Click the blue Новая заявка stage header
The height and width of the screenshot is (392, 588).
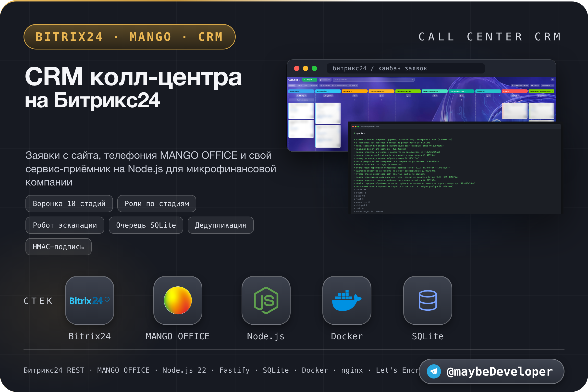[302, 91]
